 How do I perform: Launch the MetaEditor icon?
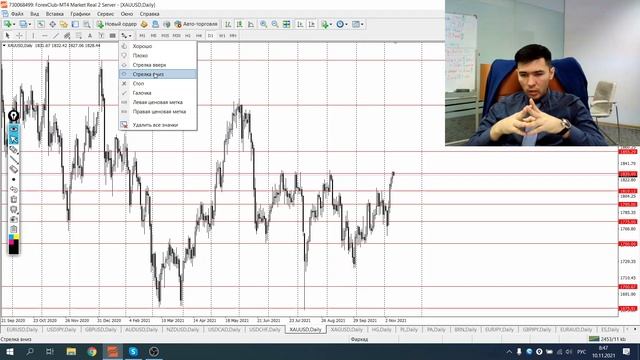pyautogui.click(x=144, y=24)
